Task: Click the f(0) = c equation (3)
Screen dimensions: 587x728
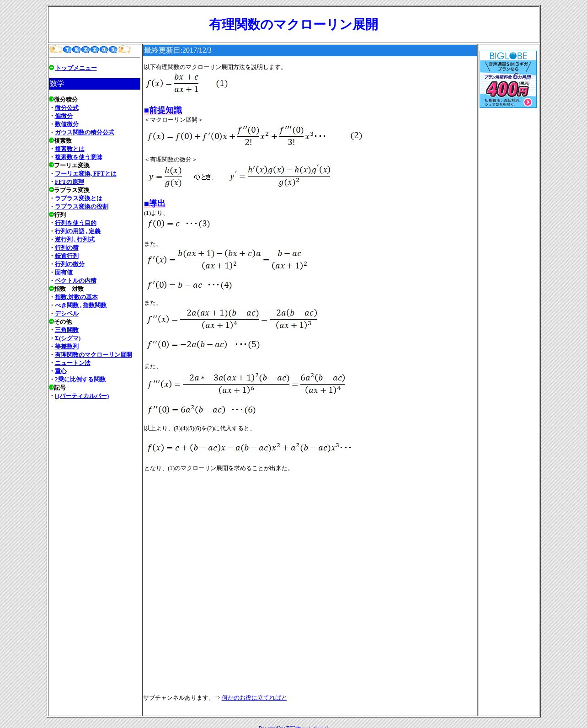Action: click(178, 224)
